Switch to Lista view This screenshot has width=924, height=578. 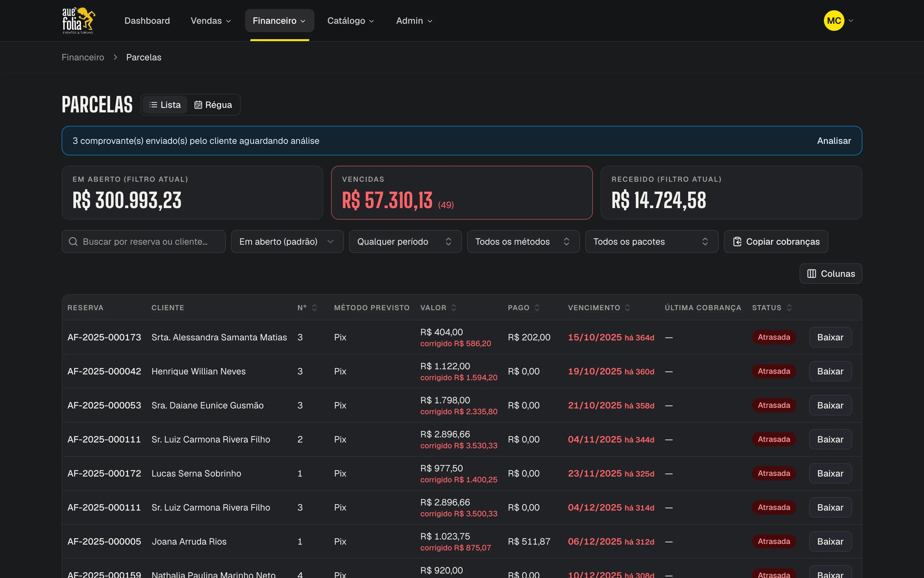(165, 105)
